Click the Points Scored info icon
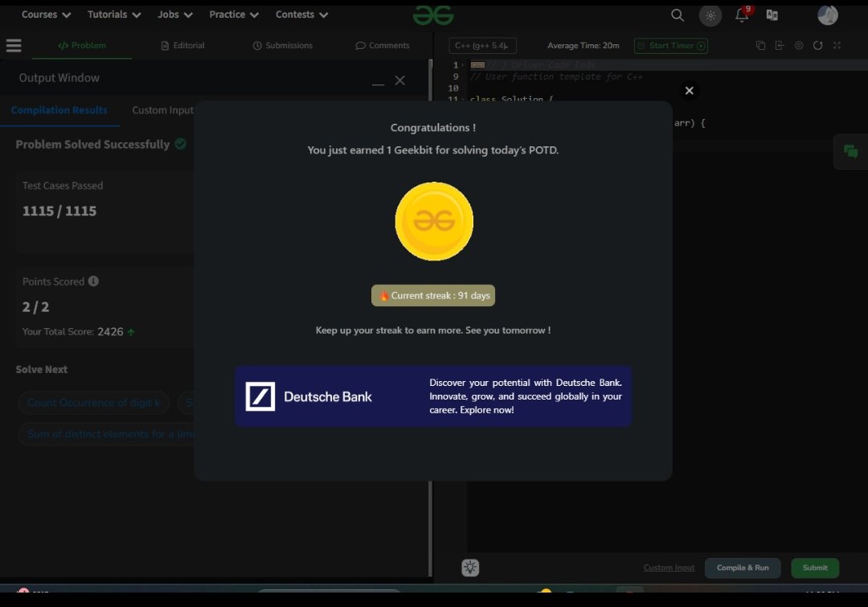Image resolution: width=868 pixels, height=607 pixels. tap(93, 281)
